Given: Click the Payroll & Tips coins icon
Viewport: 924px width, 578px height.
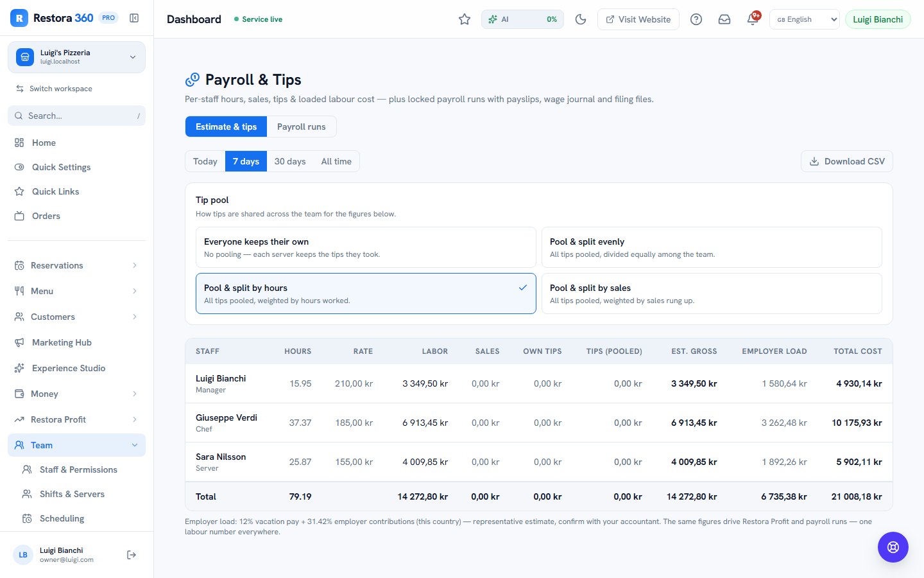Looking at the screenshot, I should click(193, 80).
